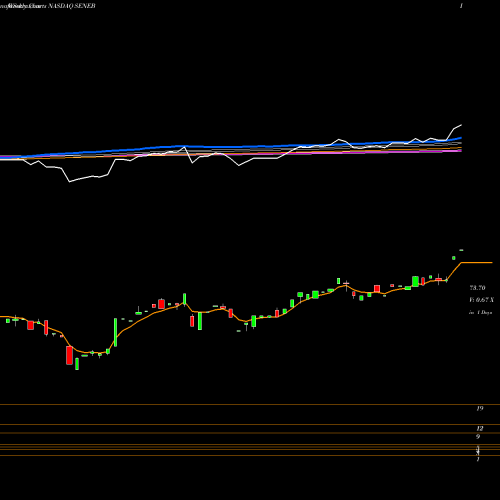
Task: Click the V: 0.67 volume label
Action: click(481, 300)
